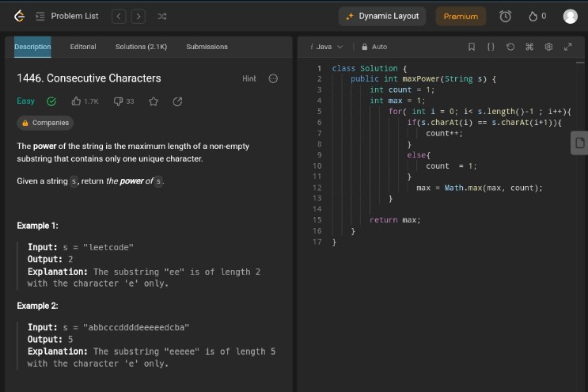
Task: Open the Java language dropdown
Action: pos(326,47)
